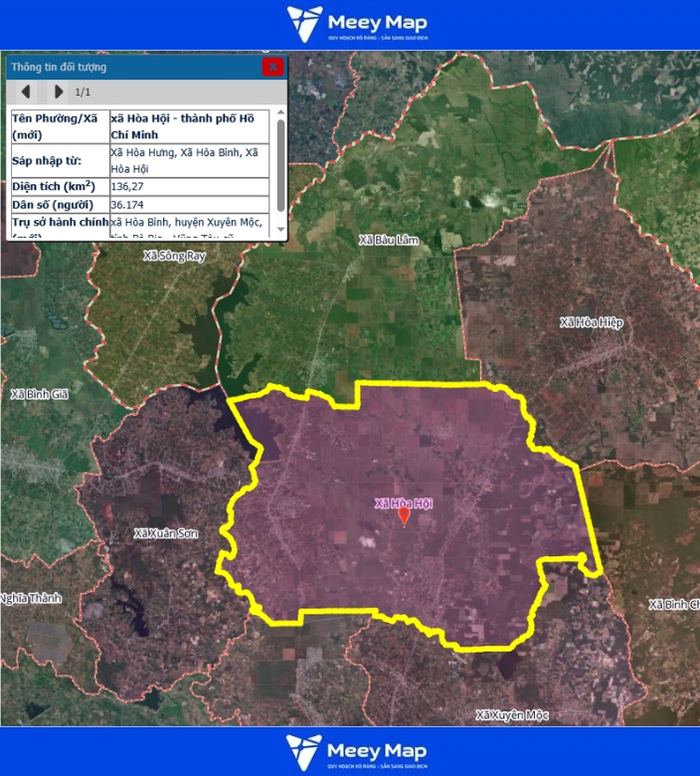Click the Tên Phường/Xã value cell
The width and height of the screenshot is (700, 776).
coord(189,125)
